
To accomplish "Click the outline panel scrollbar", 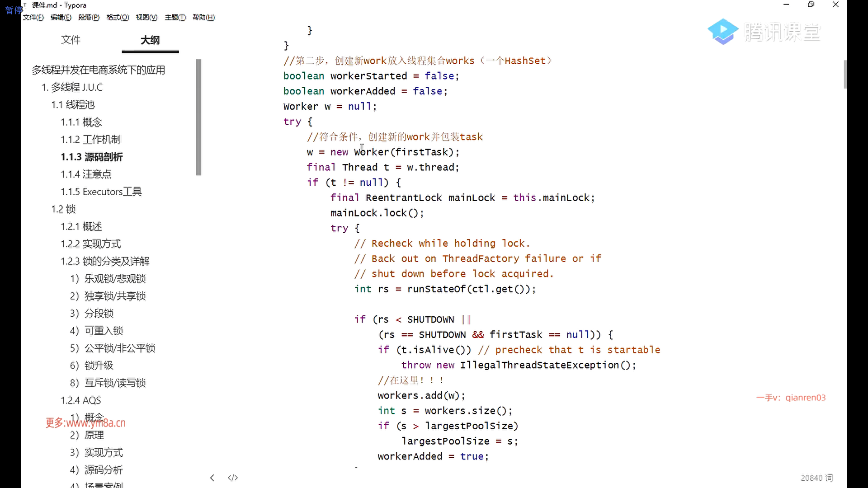I will 198,117.
